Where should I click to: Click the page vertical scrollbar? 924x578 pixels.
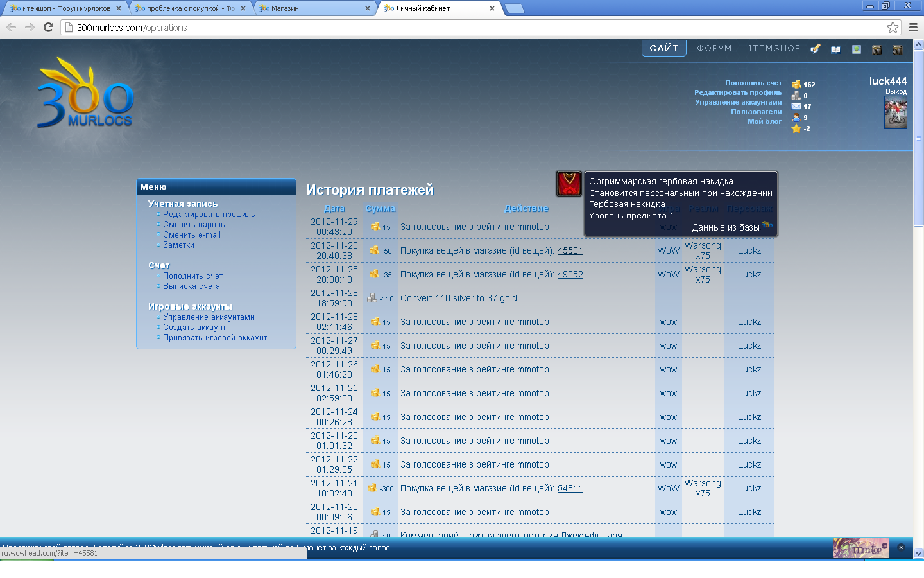[x=918, y=138]
